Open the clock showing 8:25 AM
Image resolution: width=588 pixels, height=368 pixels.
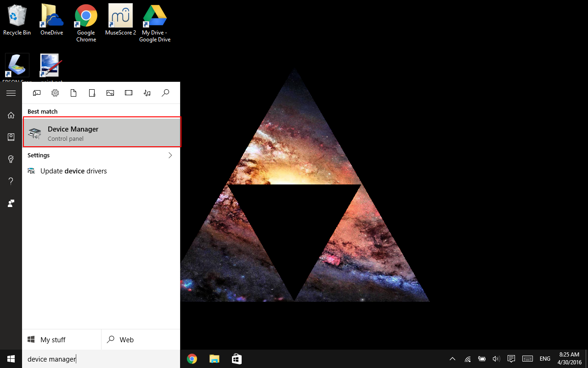pyautogui.click(x=569, y=359)
